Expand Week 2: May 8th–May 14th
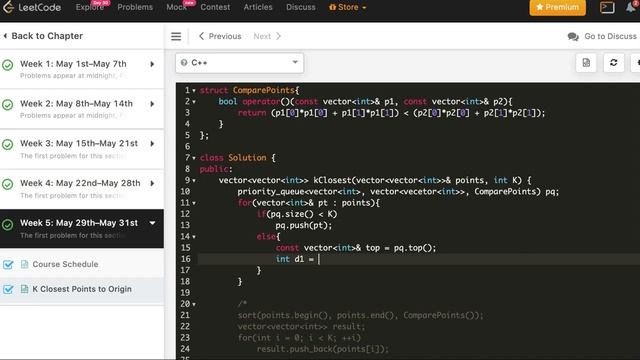The height and width of the screenshot is (360, 640). (x=152, y=104)
